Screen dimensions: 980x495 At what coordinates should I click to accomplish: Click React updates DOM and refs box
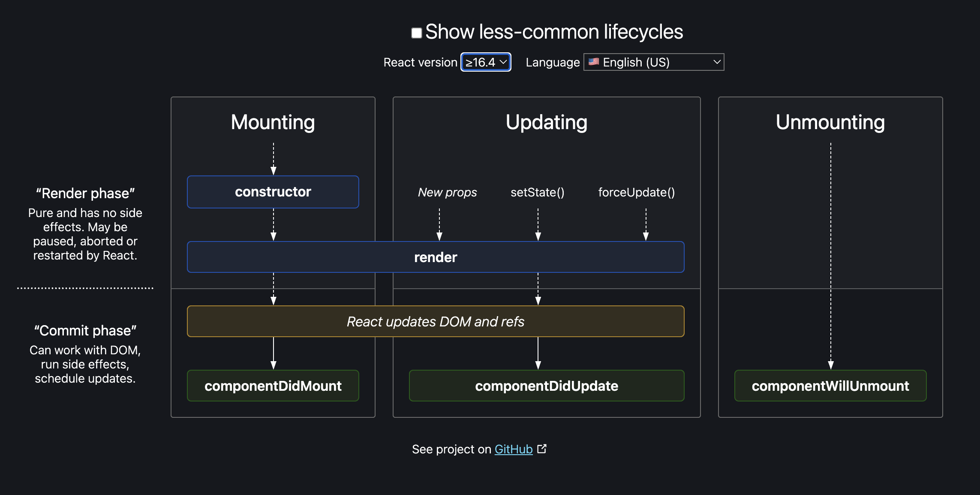click(435, 321)
